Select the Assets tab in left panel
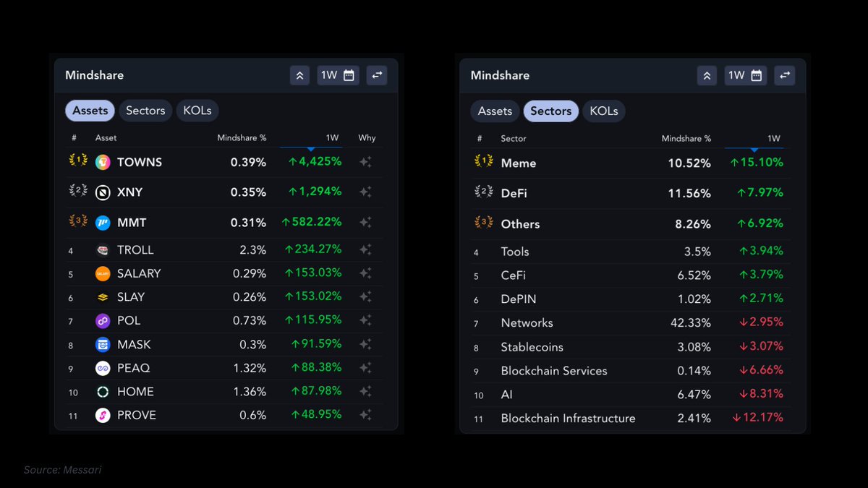 click(x=90, y=111)
